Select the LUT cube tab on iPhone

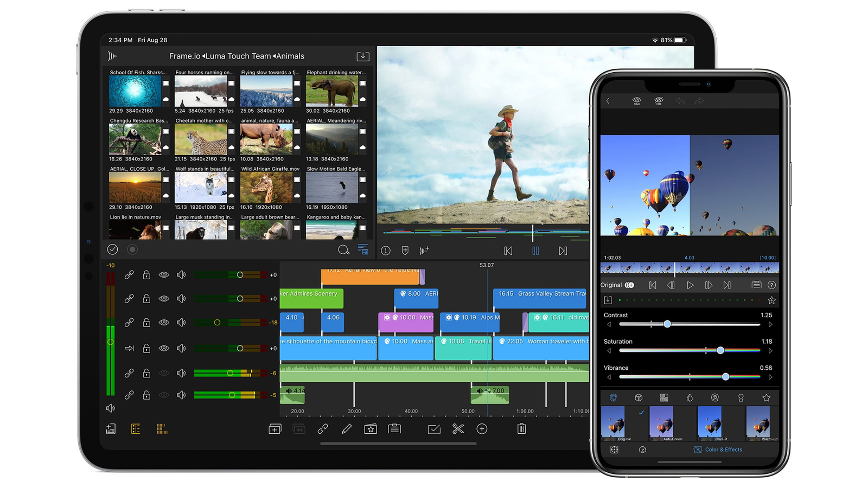click(x=639, y=397)
